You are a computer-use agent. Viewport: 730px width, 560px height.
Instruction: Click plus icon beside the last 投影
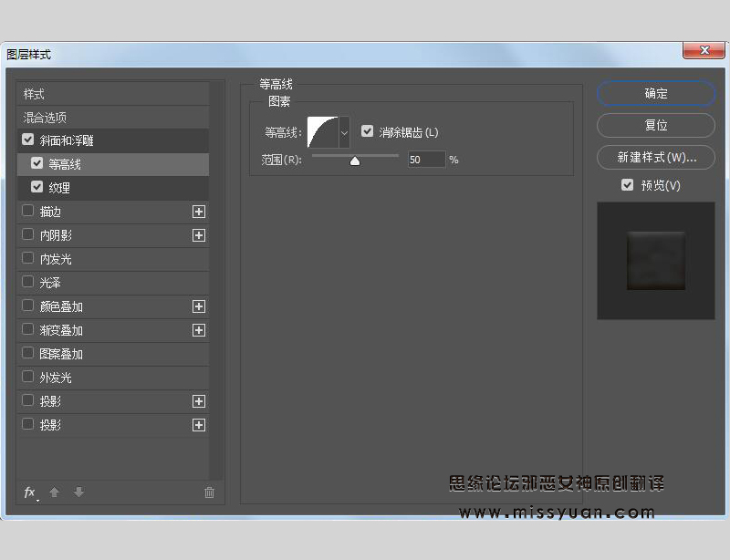click(199, 425)
